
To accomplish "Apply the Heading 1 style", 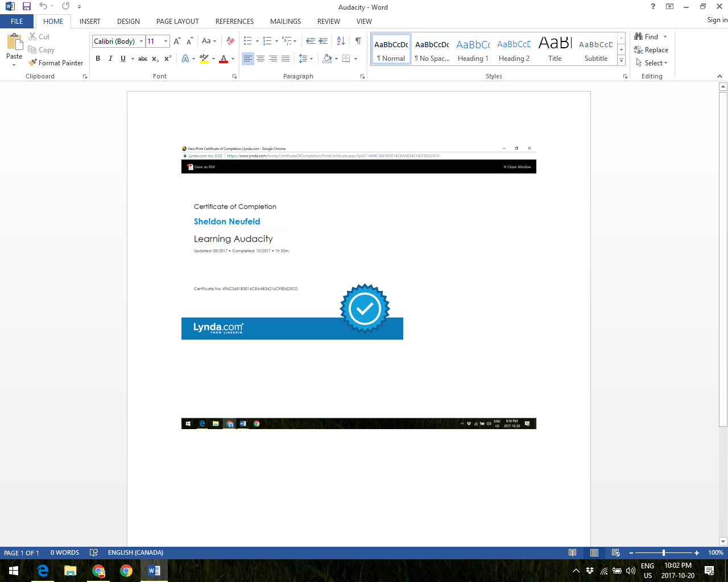I will (x=473, y=49).
